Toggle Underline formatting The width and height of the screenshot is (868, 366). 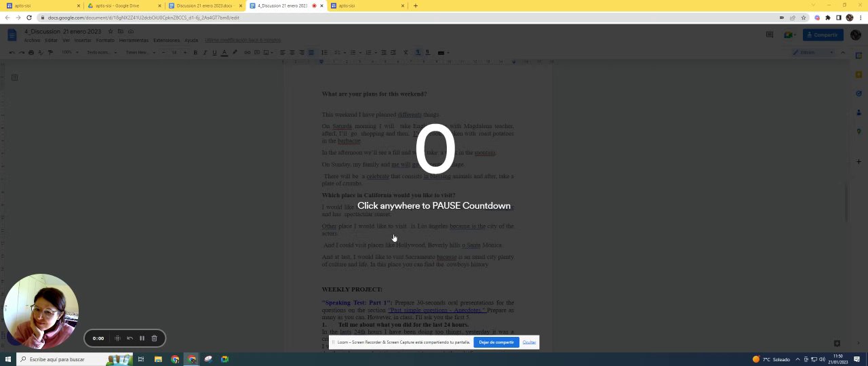pyautogui.click(x=214, y=52)
